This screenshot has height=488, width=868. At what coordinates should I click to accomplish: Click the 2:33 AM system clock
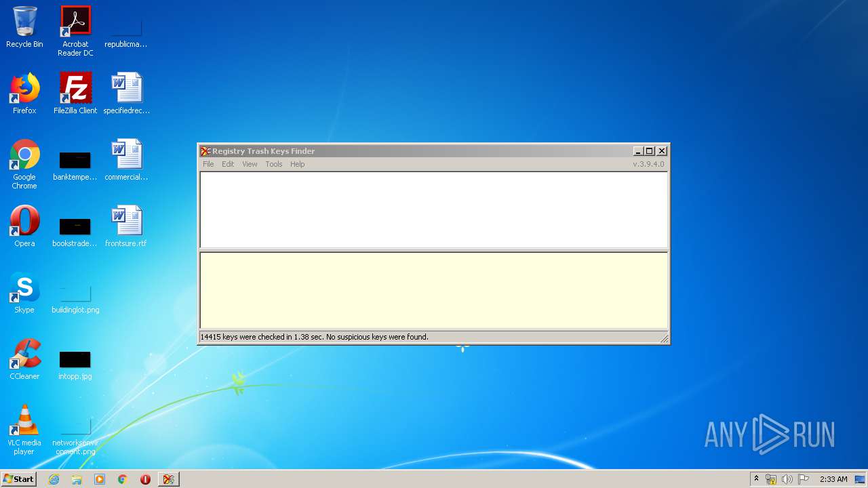click(833, 479)
